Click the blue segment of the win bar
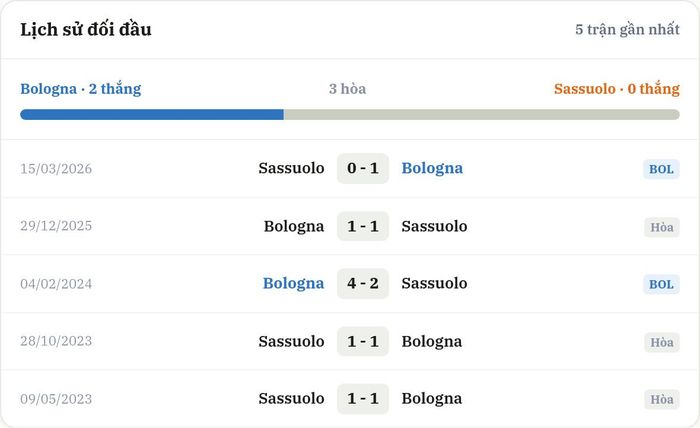Viewport: 700px width, 428px height. point(152,115)
